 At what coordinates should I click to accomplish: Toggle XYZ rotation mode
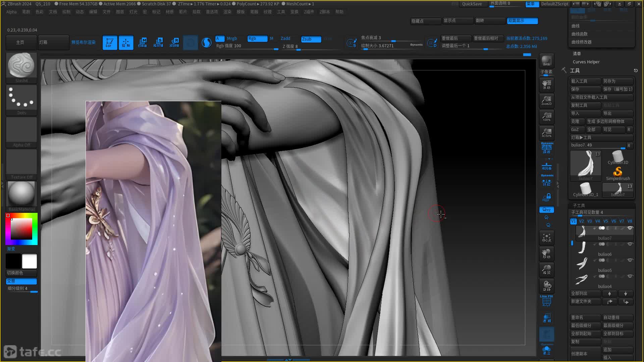pos(547,210)
